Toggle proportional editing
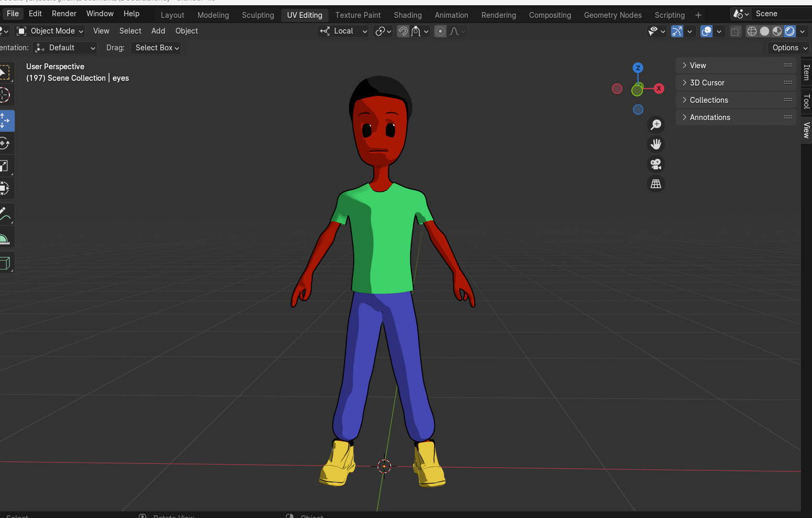812x518 pixels. 441,31
